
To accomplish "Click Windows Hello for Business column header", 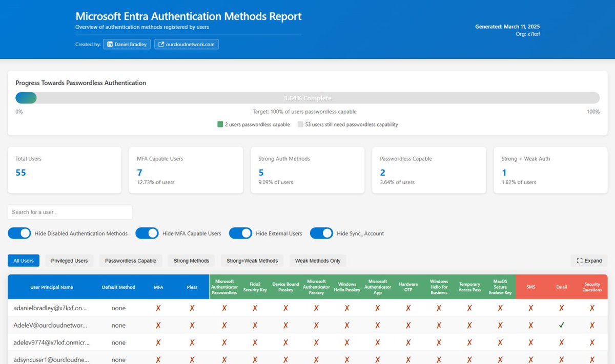I will 439,287.
